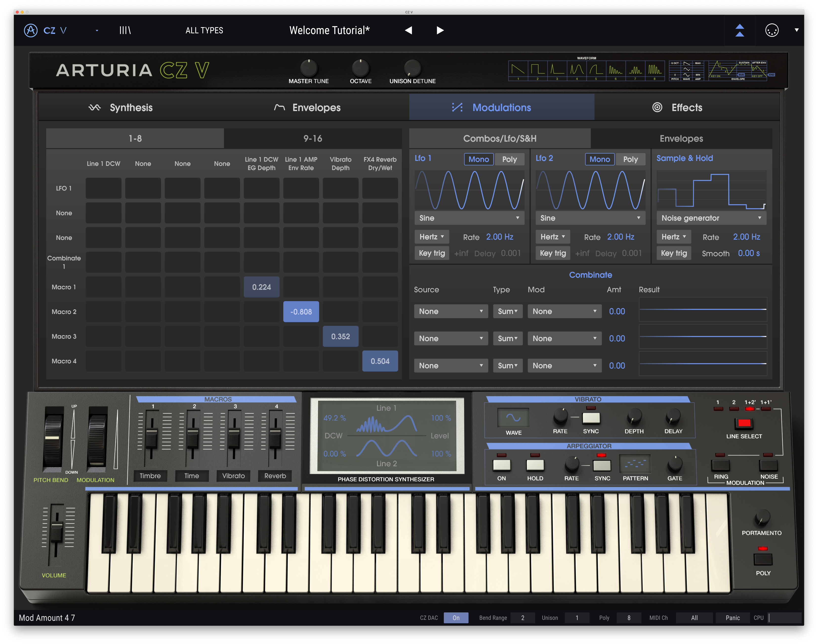
Task: Click the Lfo 1 Rate value 2.00 Hz
Action: click(500, 237)
